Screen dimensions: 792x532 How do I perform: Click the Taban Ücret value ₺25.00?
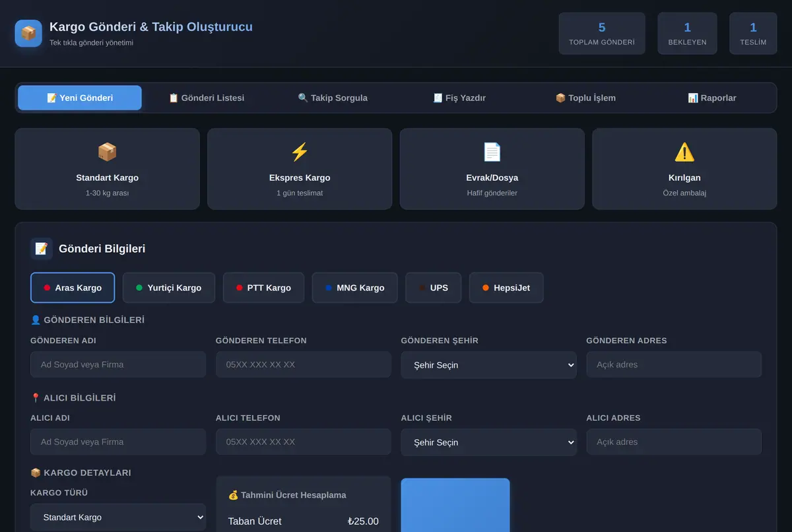363,521
